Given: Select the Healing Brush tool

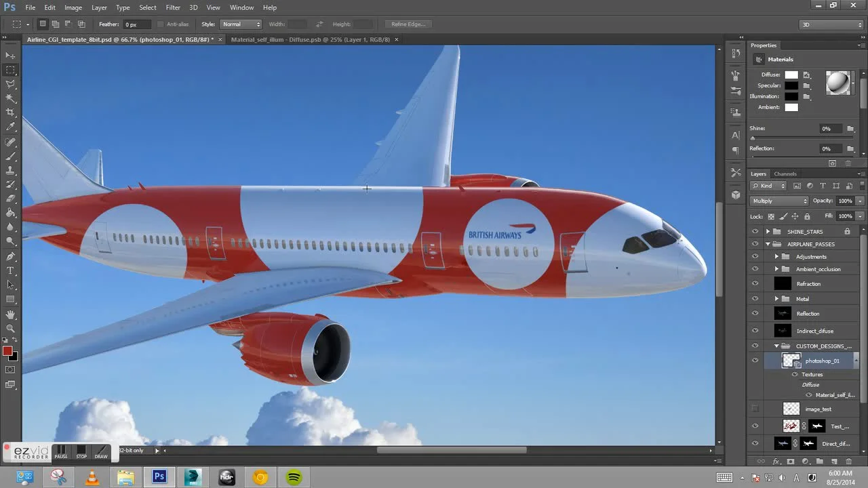Looking at the screenshot, I should point(10,142).
